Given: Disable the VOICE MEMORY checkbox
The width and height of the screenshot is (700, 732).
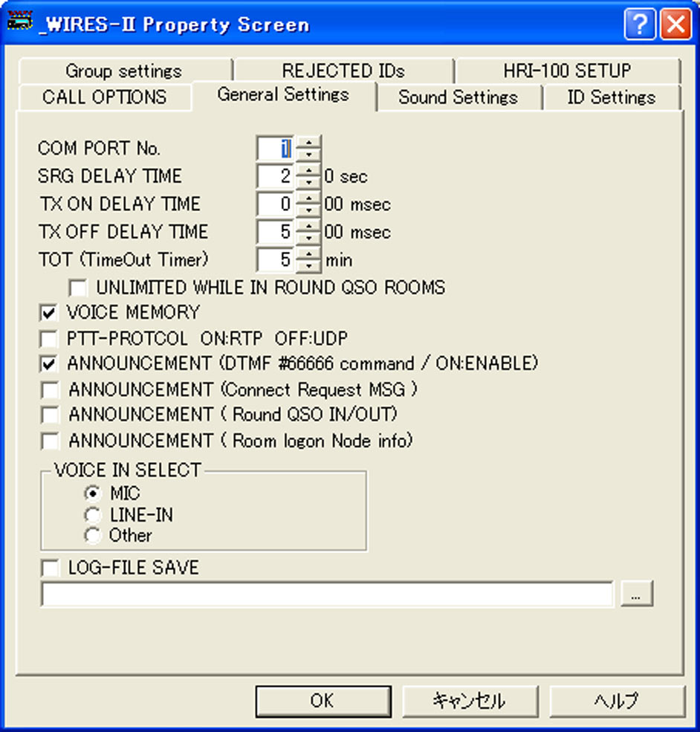Looking at the screenshot, I should pos(50,312).
